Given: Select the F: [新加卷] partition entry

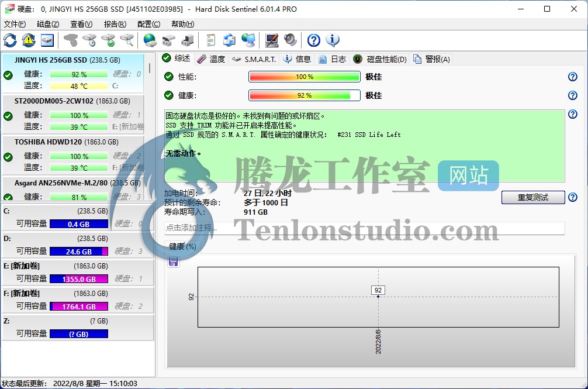Looking at the screenshot, I should click(x=78, y=300).
